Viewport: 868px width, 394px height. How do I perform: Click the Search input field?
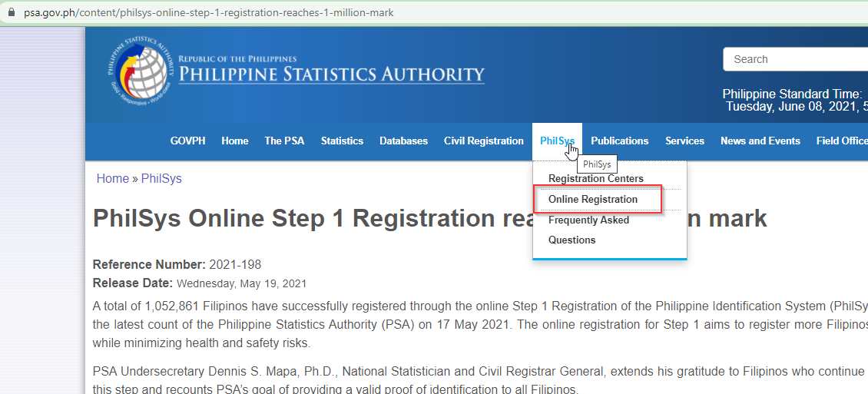(x=796, y=59)
